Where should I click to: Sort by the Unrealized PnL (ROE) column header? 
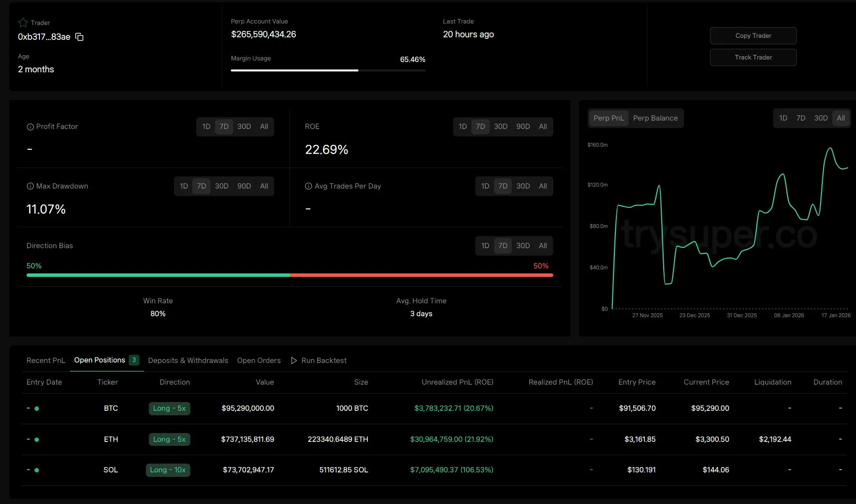pos(457,382)
